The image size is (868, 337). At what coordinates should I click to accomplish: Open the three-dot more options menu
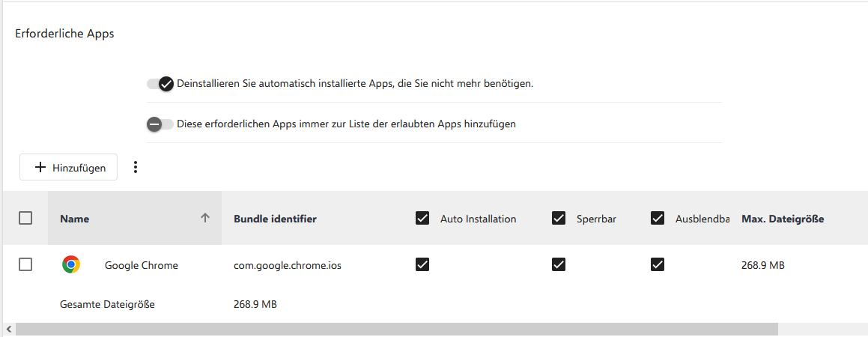(136, 167)
